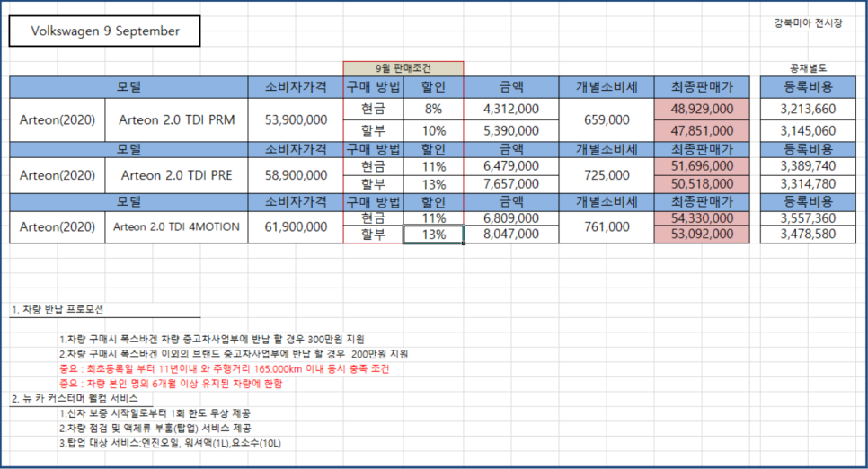Click the consumer price cell 58,900,000

point(296,175)
